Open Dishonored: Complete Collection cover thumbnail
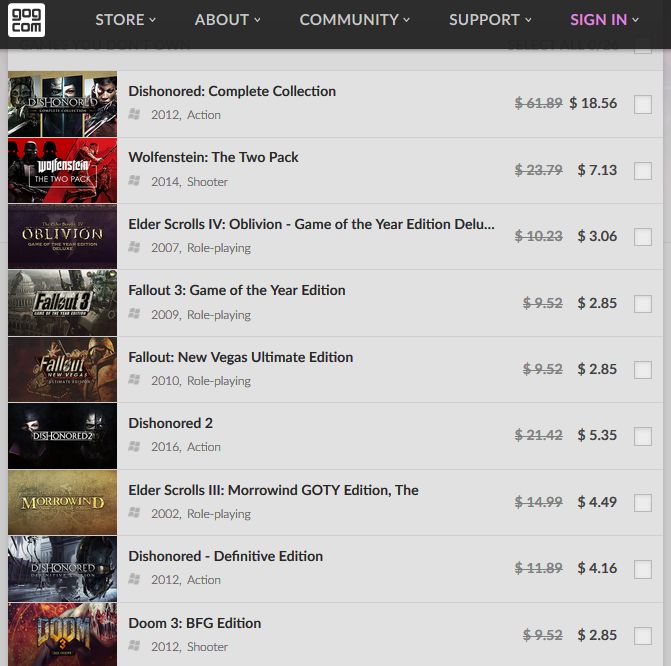The image size is (671, 666). click(62, 104)
